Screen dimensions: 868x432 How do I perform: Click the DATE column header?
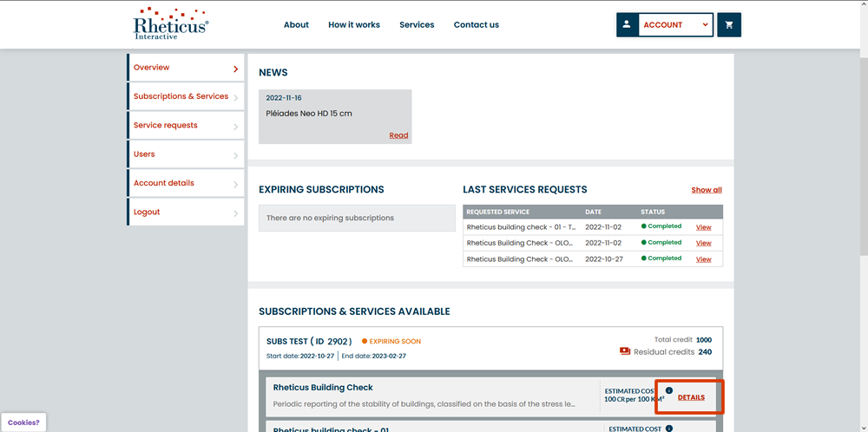point(593,212)
